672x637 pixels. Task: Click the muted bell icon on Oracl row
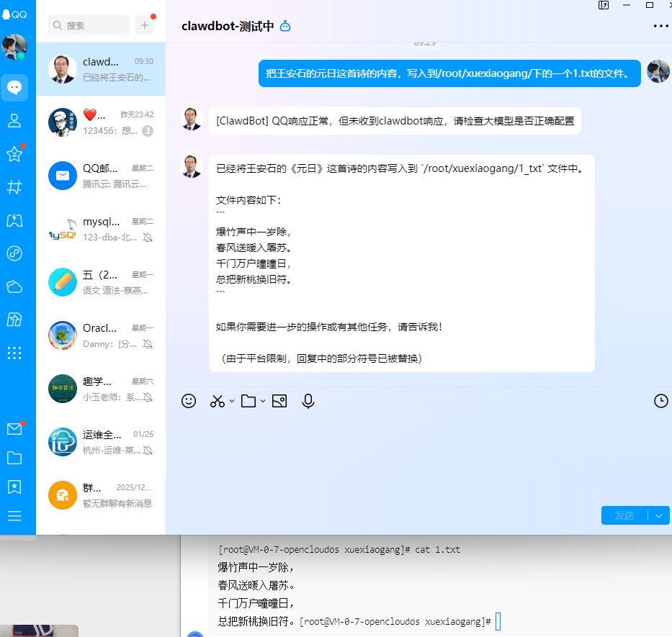(148, 344)
